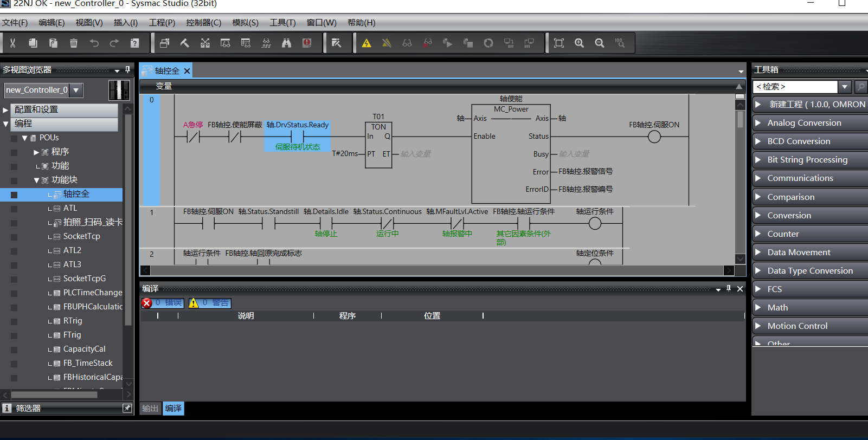Click the Zoom Out magnifier icon

599,43
